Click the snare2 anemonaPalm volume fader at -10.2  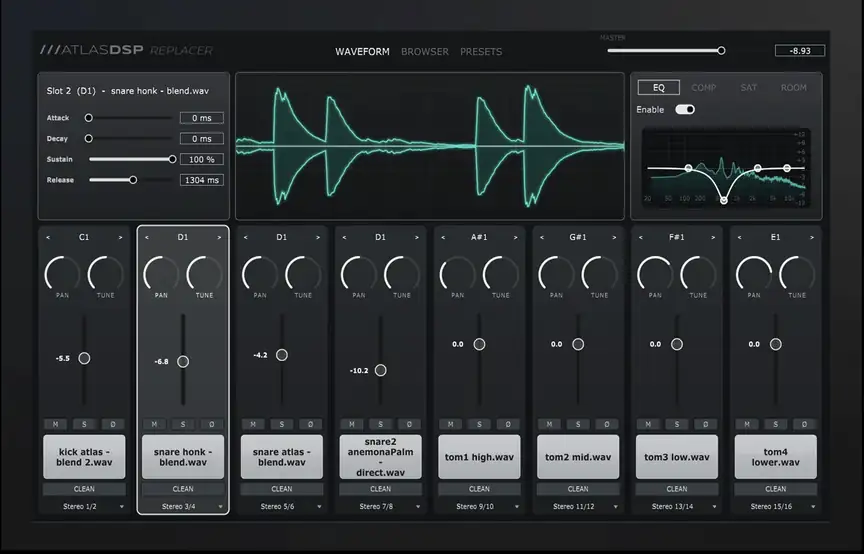click(380, 370)
